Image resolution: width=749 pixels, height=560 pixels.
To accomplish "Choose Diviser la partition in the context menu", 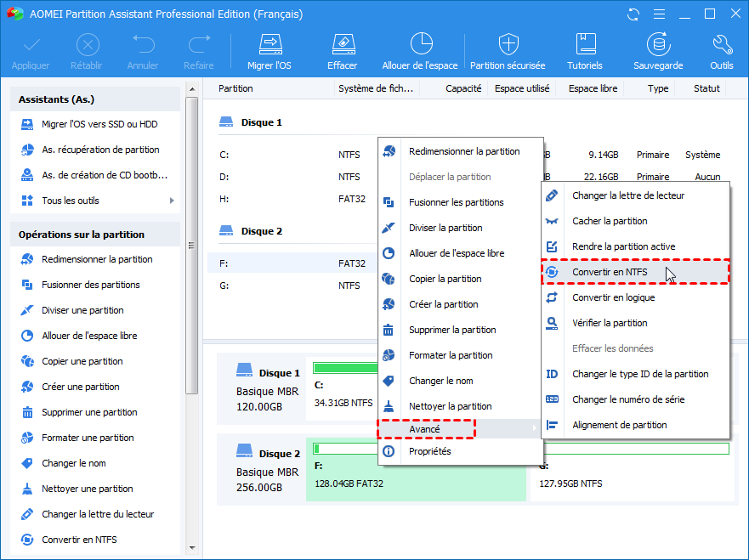I will (x=461, y=228).
